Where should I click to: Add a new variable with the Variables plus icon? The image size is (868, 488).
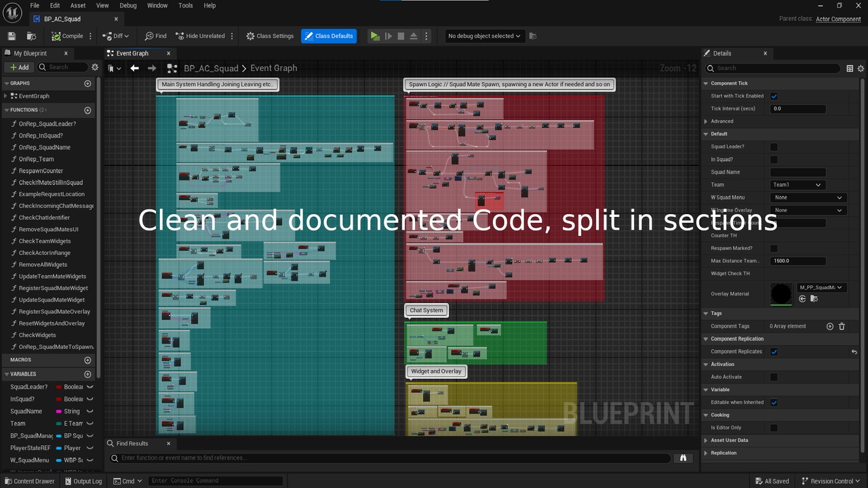pyautogui.click(x=87, y=374)
